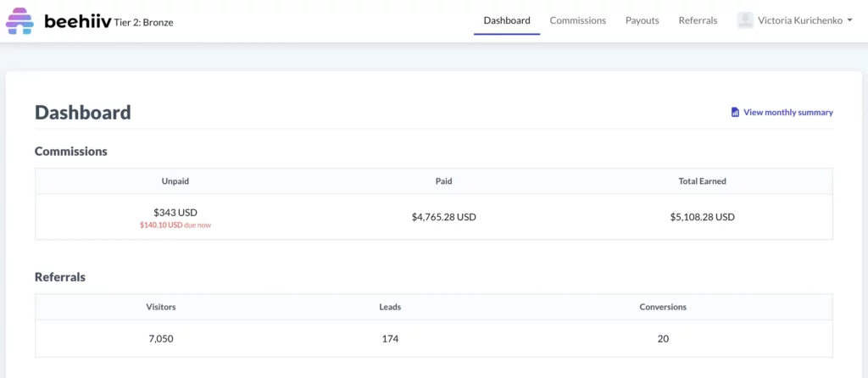Image resolution: width=868 pixels, height=378 pixels.
Task: Click the beehiiv wordmark text
Action: [77, 20]
